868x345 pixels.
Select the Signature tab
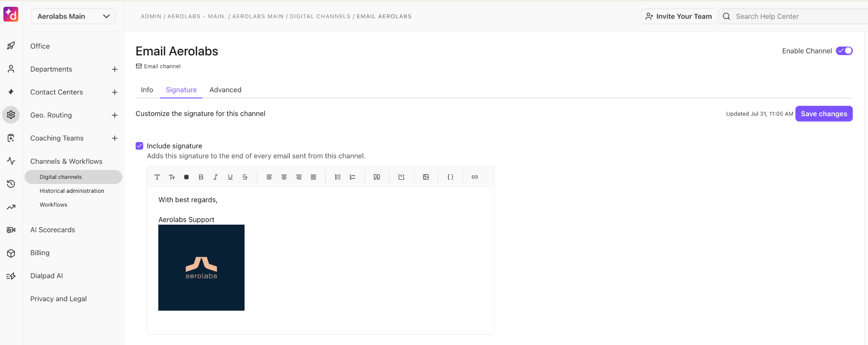tap(181, 90)
